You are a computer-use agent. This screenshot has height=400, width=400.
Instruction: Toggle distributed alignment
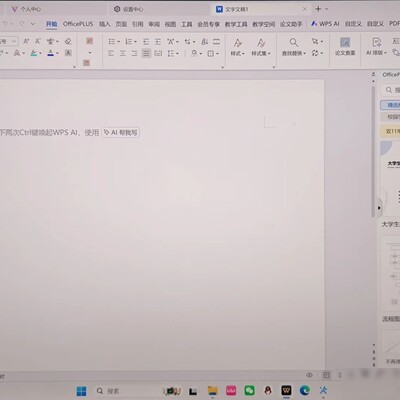[x=158, y=53]
